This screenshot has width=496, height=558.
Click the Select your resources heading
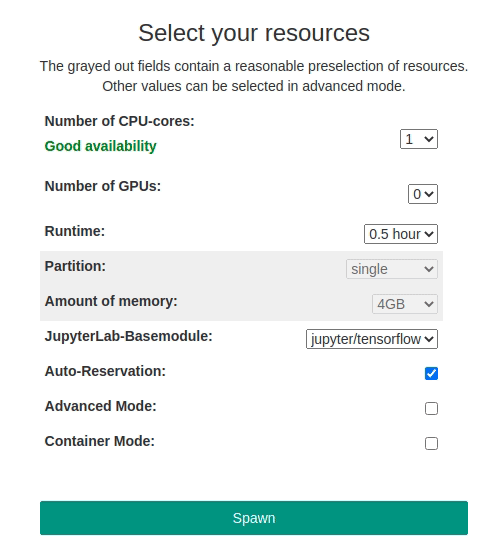point(254,33)
